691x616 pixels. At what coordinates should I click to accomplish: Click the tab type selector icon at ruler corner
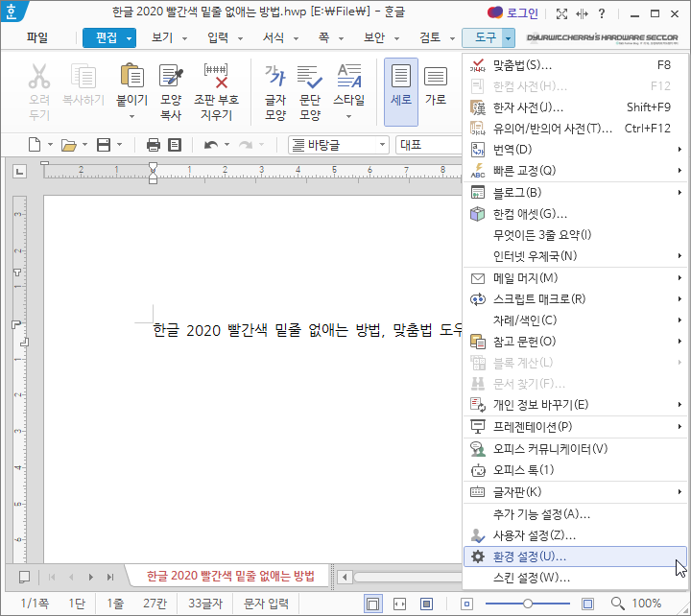tap(19, 172)
